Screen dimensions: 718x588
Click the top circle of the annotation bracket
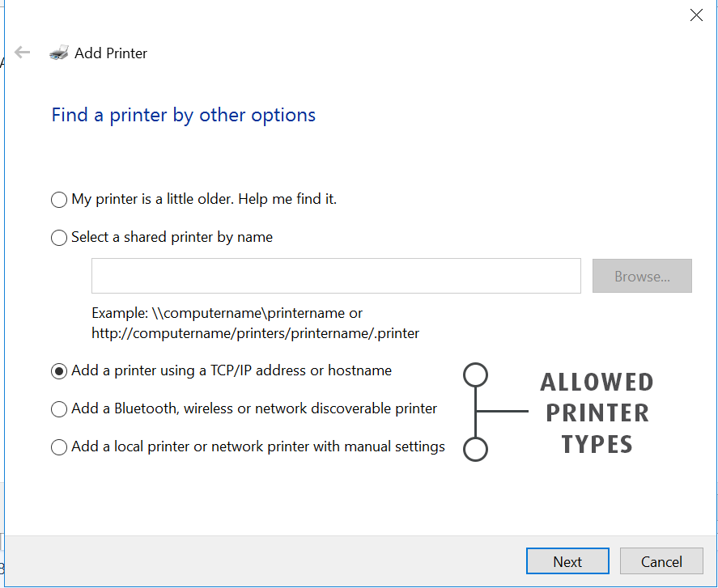(476, 374)
